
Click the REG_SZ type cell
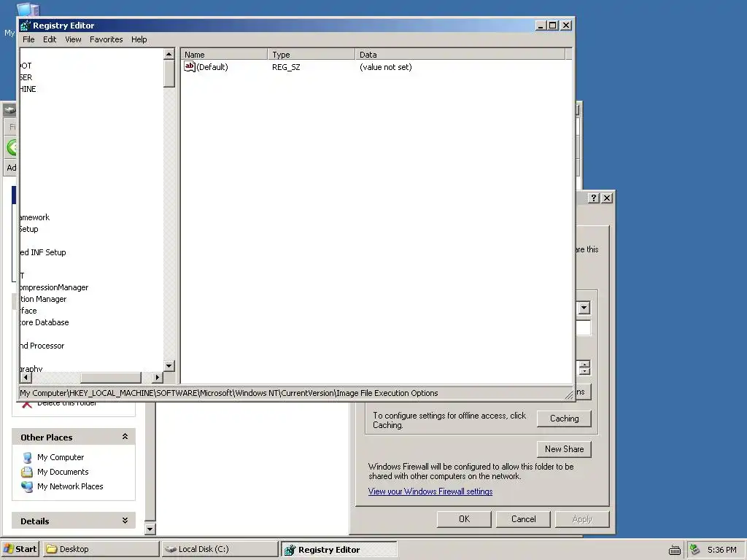286,67
